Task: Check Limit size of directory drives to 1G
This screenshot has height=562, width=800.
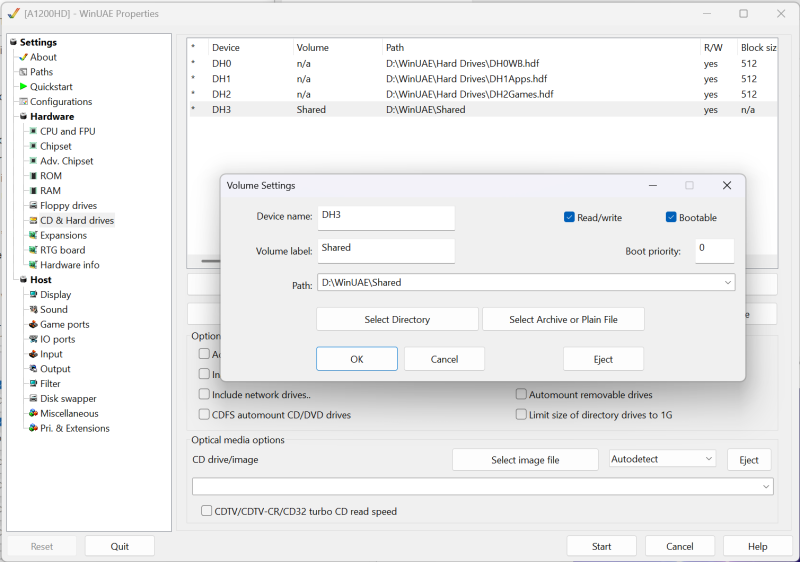Action: tap(521, 415)
